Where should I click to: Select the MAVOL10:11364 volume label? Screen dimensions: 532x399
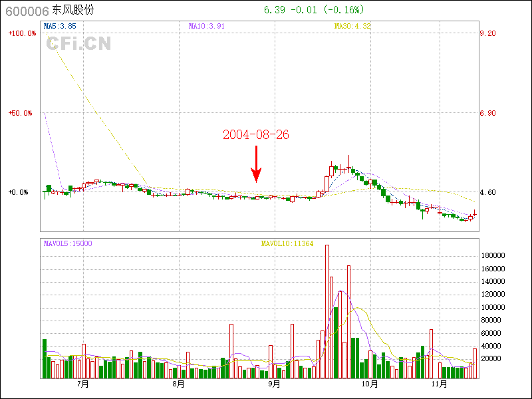coord(287,243)
